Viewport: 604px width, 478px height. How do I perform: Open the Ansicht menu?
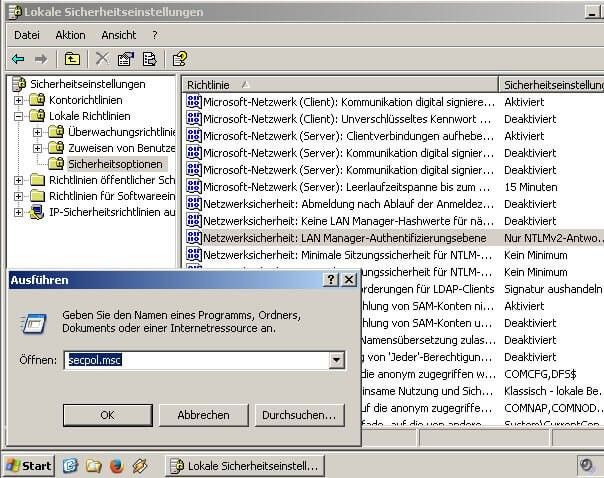(118, 34)
